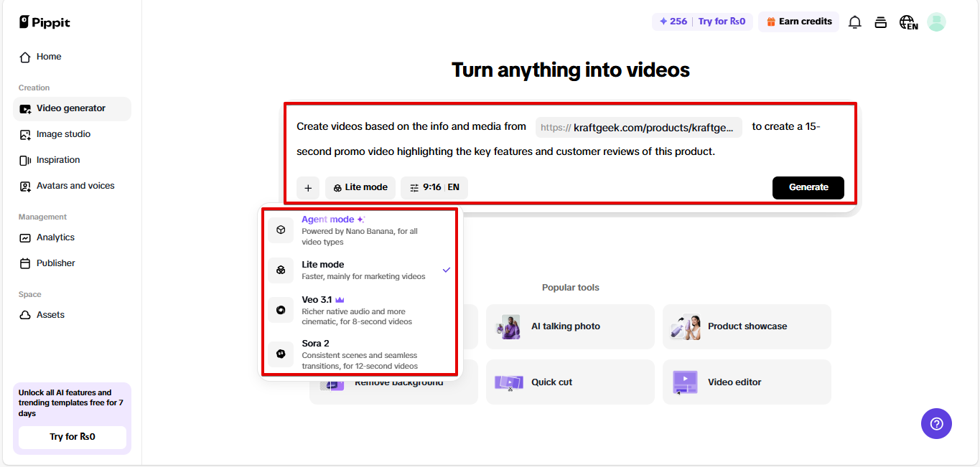Open Analytics page
Viewport: 980px width, 467px height.
(72, 238)
